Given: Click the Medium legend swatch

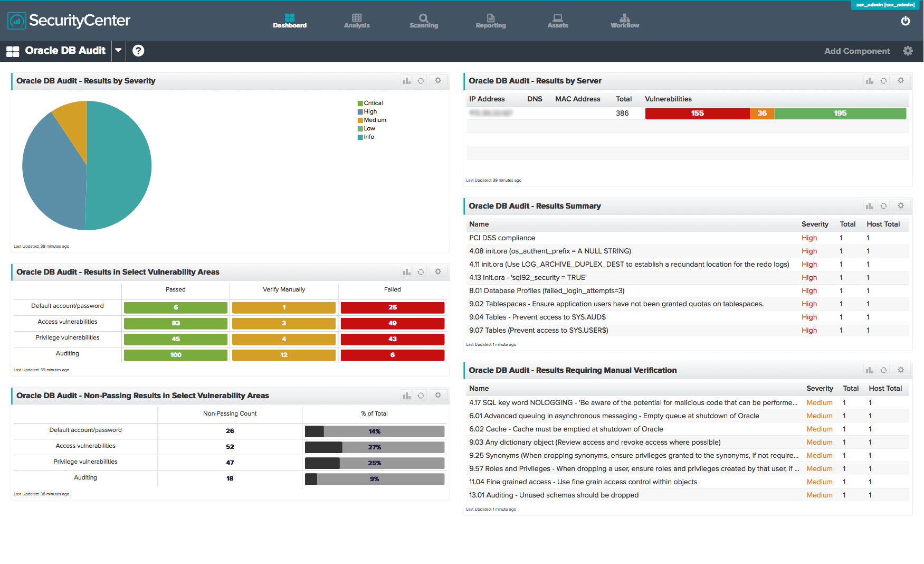Looking at the screenshot, I should (x=360, y=120).
